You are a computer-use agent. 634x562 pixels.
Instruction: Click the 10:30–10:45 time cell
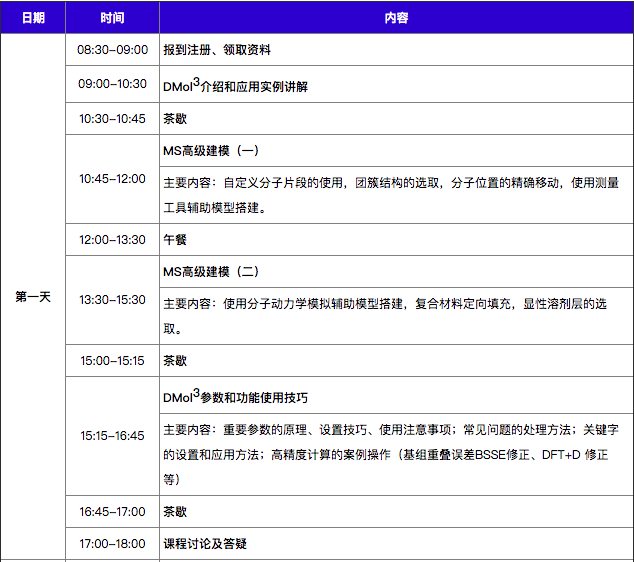(112, 118)
